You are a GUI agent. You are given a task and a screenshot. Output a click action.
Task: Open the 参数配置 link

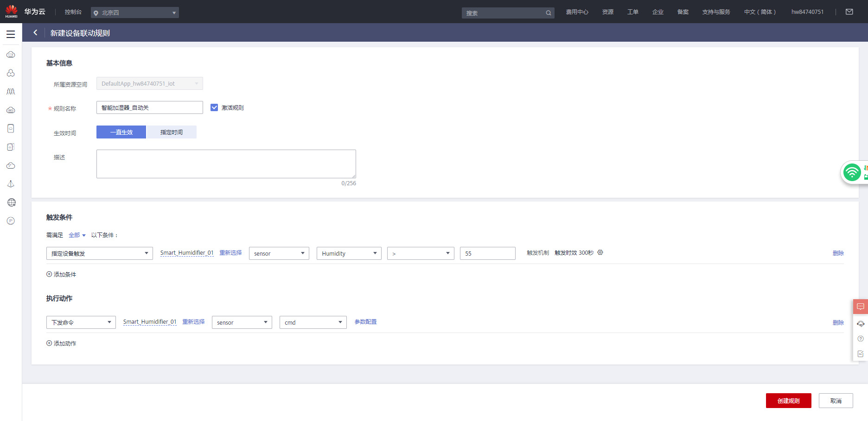tap(365, 322)
